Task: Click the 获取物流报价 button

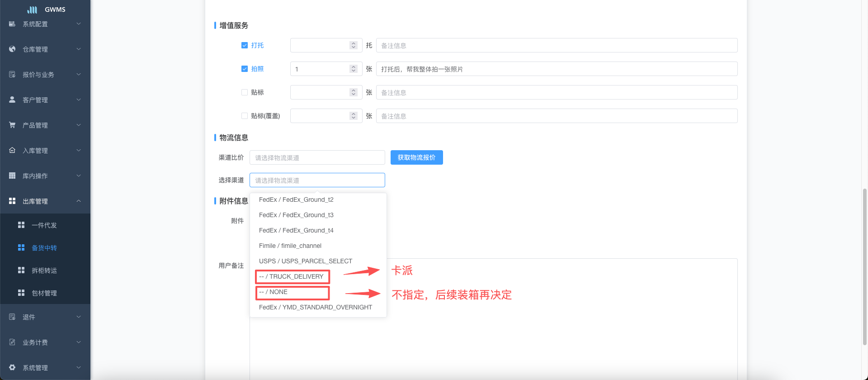Action: click(417, 157)
